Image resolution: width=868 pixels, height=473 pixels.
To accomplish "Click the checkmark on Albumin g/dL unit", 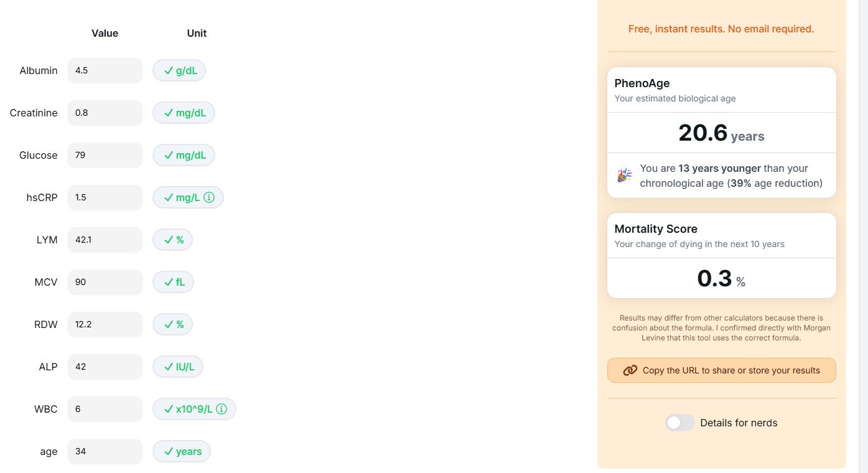I will coord(169,71).
